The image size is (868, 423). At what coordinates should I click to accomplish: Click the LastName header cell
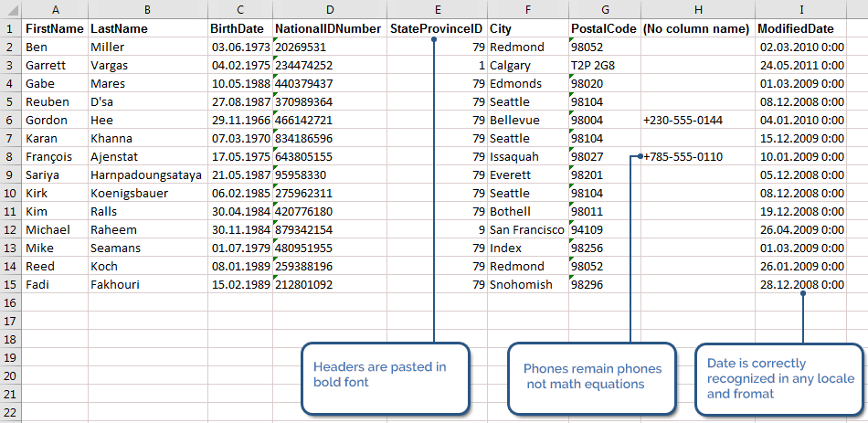tap(148, 29)
